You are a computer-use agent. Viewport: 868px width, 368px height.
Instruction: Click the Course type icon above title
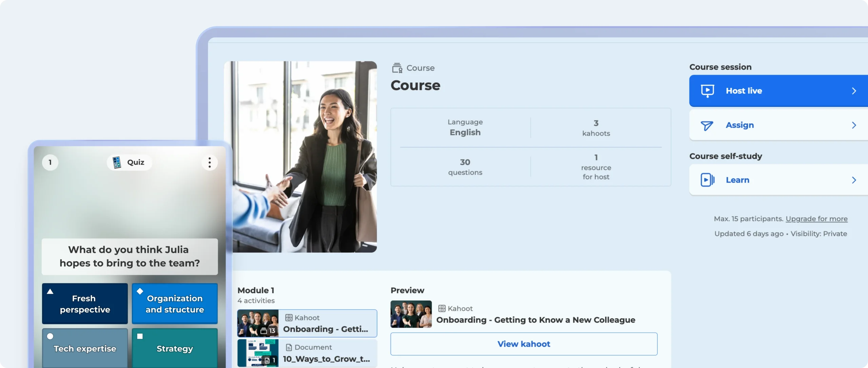click(x=397, y=68)
